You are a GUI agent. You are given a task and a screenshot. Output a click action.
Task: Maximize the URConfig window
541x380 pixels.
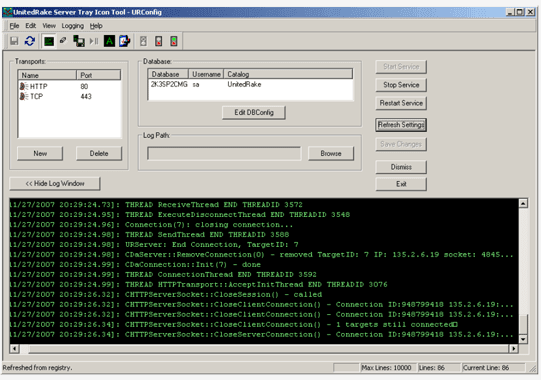coord(520,12)
